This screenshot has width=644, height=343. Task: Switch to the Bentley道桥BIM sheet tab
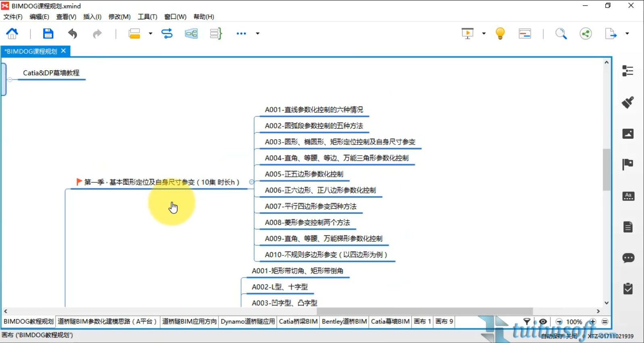point(344,322)
